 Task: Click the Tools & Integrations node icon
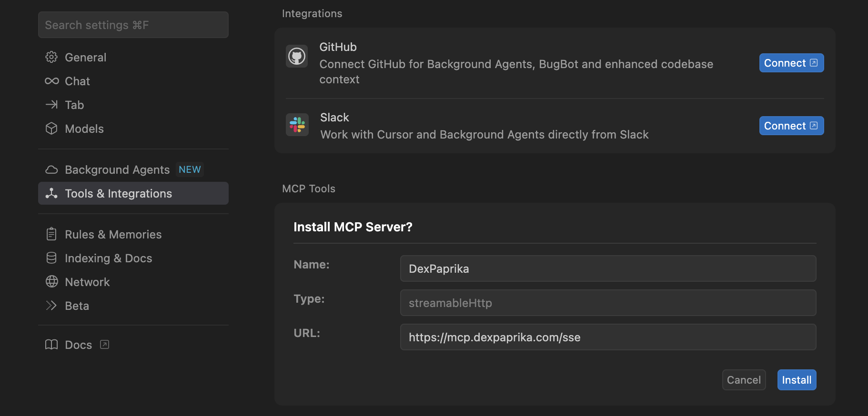point(51,193)
